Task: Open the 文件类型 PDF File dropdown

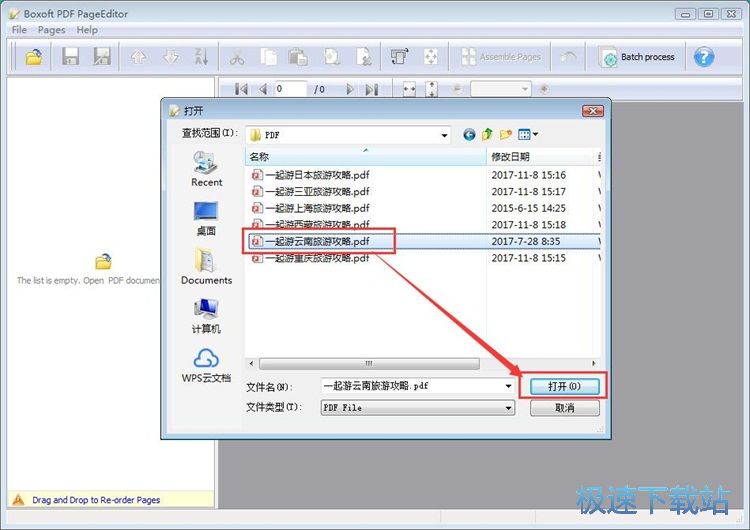Action: [418, 408]
